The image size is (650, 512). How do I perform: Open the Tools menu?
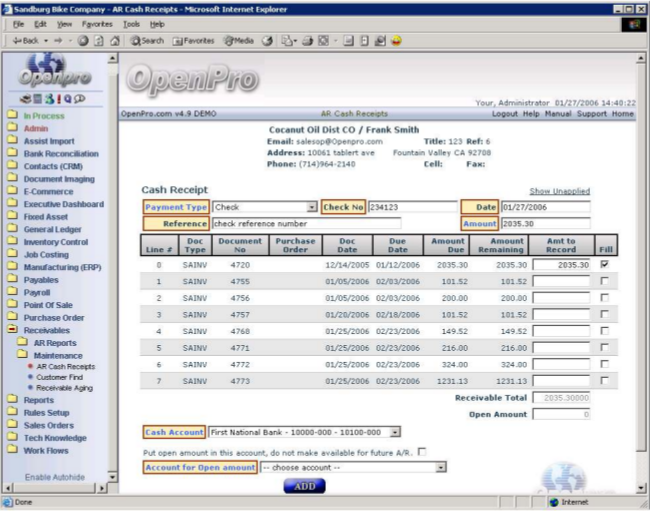point(130,23)
